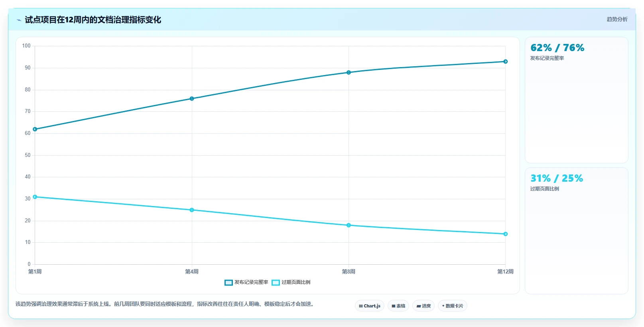The width and height of the screenshot is (644, 327).
Task: Click the 100 y-axis tick label
Action: [x=26, y=46]
